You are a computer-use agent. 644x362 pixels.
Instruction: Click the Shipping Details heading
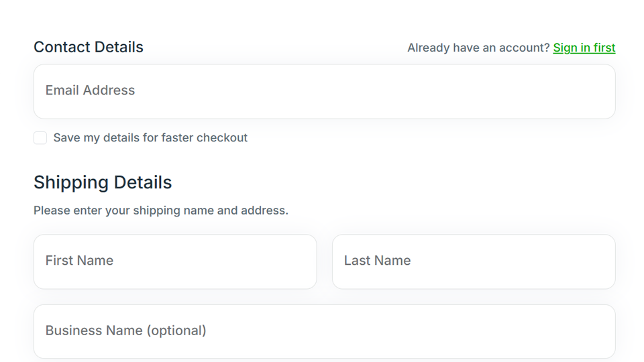click(103, 182)
